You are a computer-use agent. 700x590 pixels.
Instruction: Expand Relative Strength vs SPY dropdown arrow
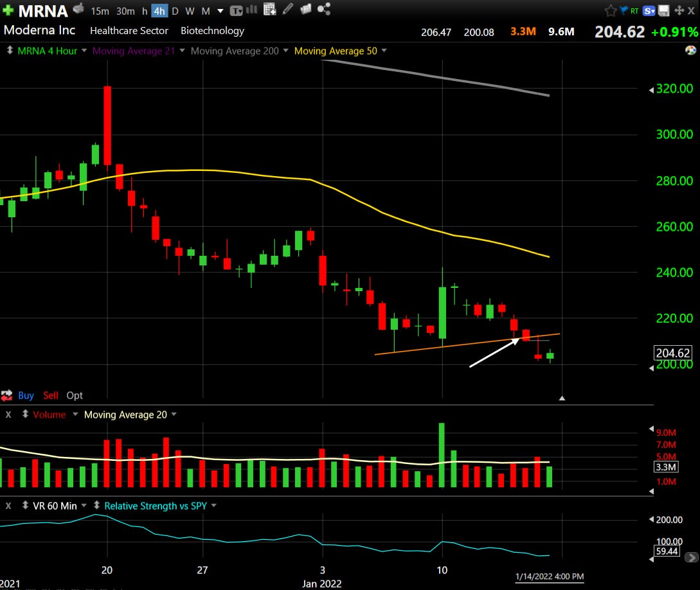click(x=214, y=505)
